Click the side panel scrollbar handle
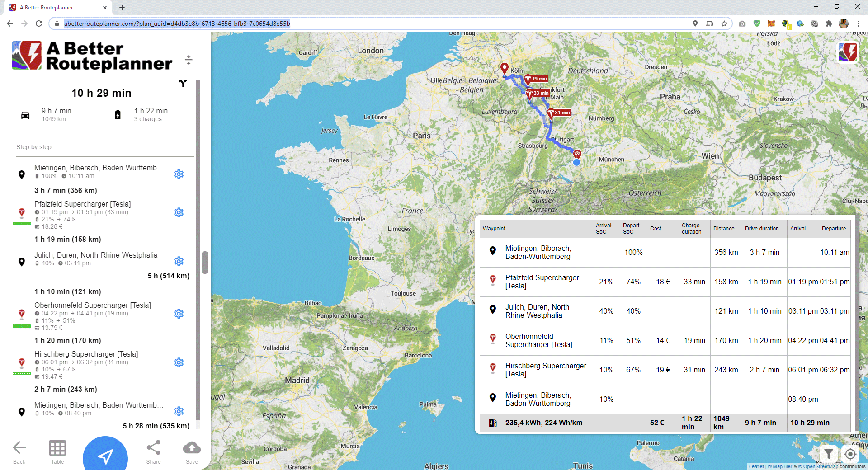 click(205, 263)
